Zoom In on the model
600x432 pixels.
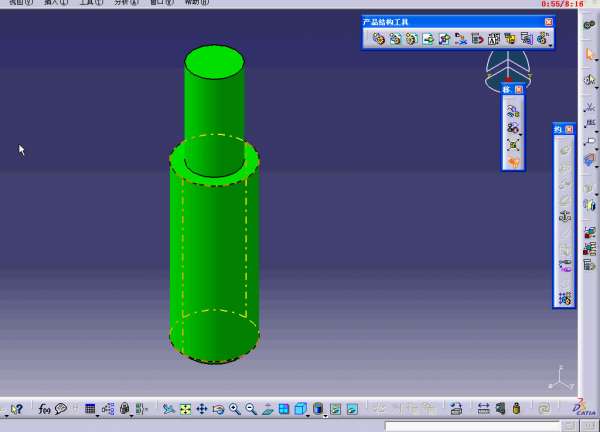(235, 409)
